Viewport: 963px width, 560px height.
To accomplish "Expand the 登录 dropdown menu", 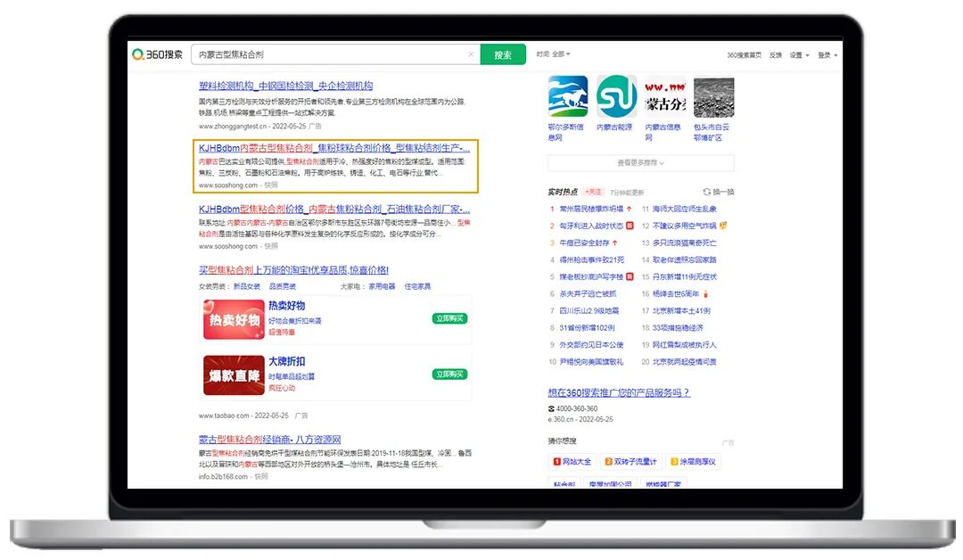I will (827, 55).
